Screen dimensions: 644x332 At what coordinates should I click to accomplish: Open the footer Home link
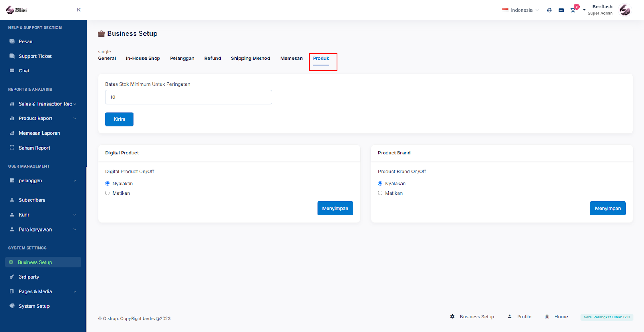pyautogui.click(x=561, y=317)
